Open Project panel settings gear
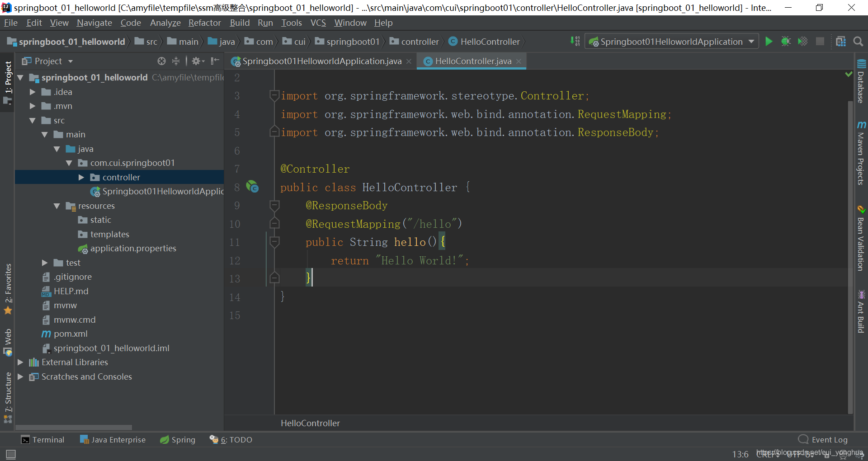Viewport: 868px width, 461px height. coord(197,61)
